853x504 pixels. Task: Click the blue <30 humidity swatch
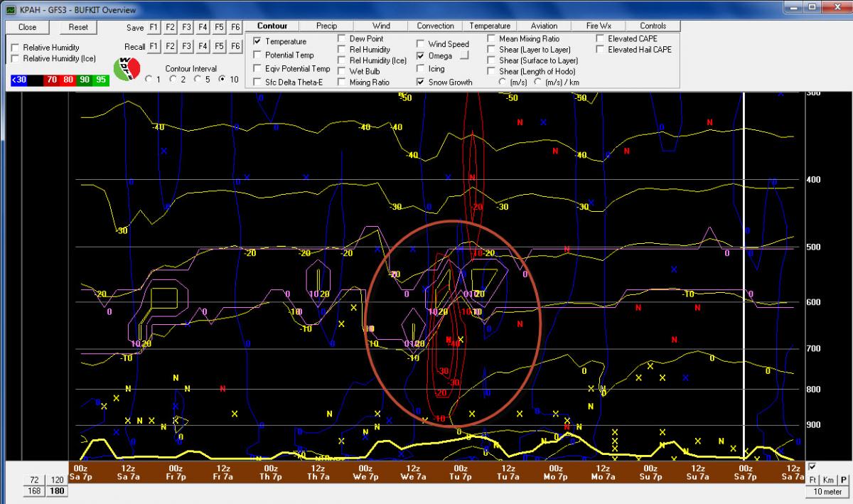click(x=18, y=80)
